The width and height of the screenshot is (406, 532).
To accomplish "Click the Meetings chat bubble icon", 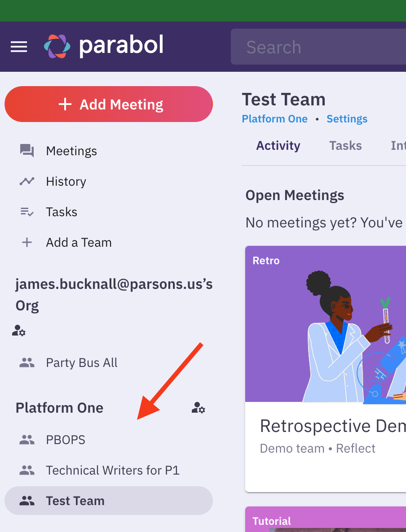I will pos(27,151).
